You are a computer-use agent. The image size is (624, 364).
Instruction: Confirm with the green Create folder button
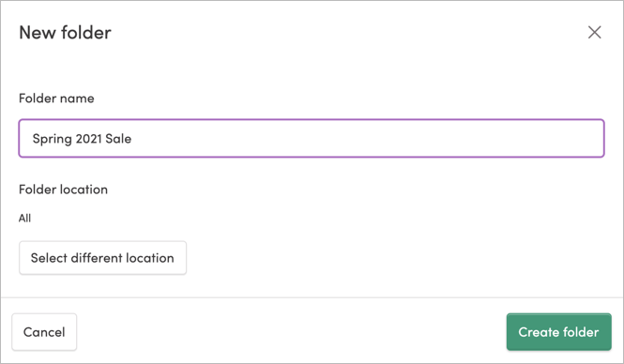tap(558, 332)
